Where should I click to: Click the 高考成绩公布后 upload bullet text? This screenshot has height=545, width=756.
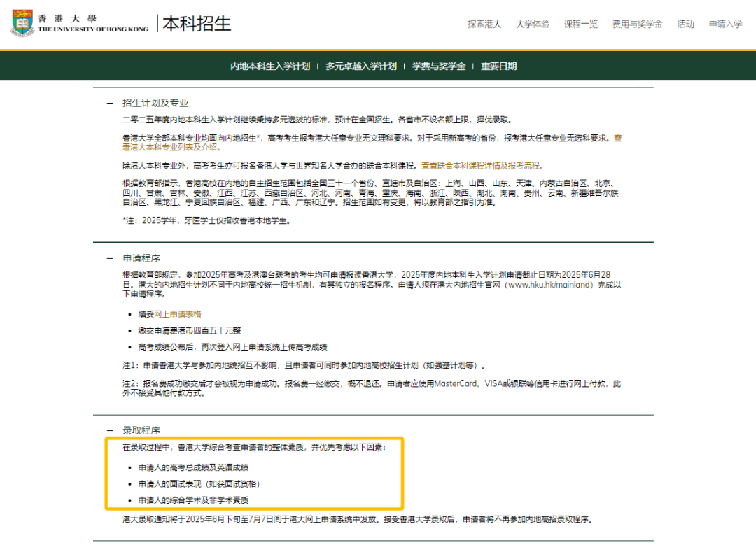[x=232, y=347]
